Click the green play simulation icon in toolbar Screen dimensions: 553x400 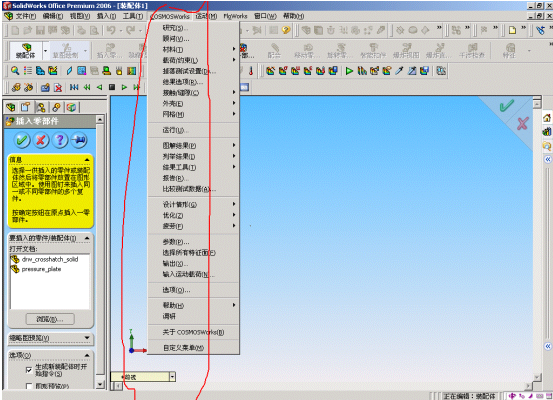click(x=349, y=71)
